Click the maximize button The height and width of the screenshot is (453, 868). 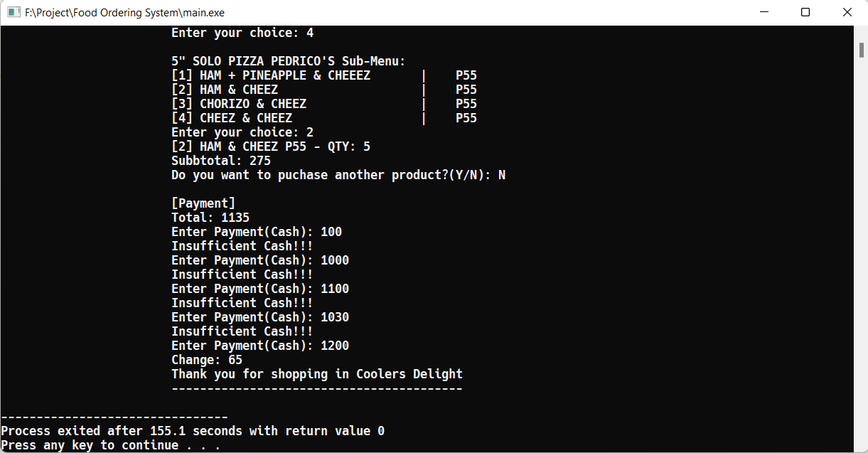805,12
